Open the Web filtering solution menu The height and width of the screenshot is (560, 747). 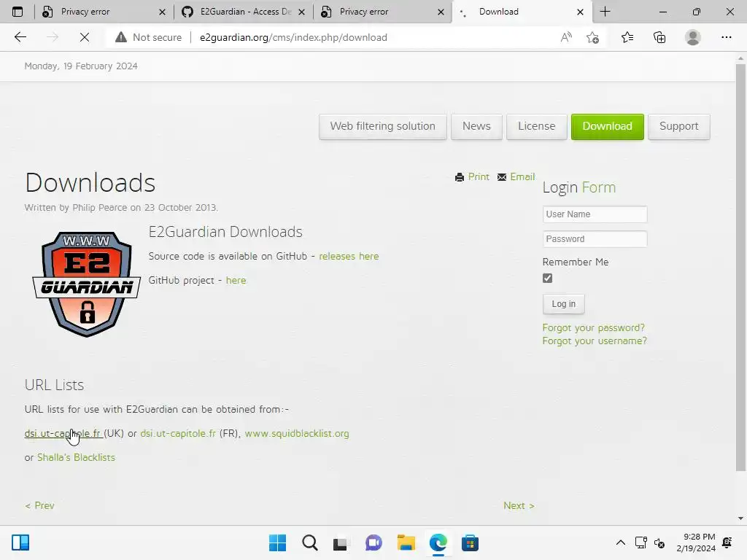point(382,126)
